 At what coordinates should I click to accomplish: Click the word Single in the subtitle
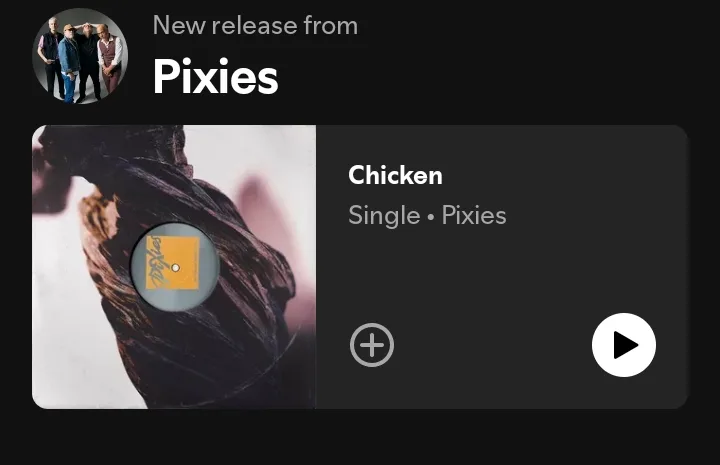(384, 215)
